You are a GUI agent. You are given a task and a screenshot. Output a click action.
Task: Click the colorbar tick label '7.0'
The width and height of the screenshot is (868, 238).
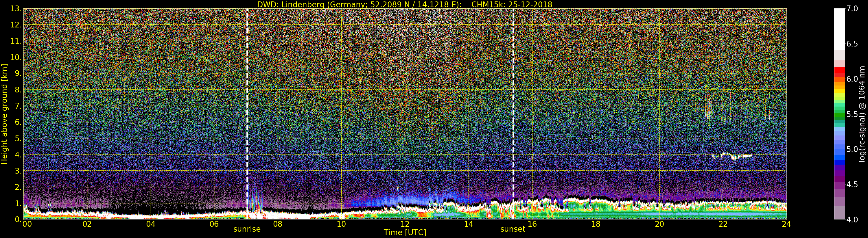(852, 9)
